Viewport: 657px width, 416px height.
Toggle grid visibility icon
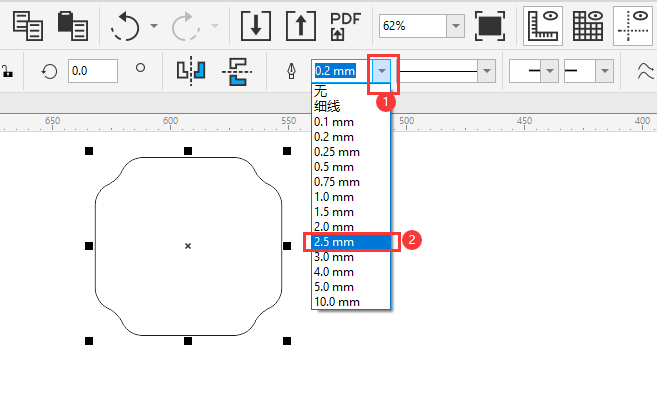[587, 26]
